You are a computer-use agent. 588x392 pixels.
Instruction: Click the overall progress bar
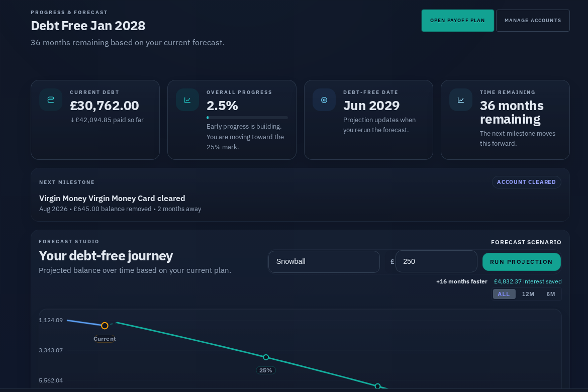247,118
